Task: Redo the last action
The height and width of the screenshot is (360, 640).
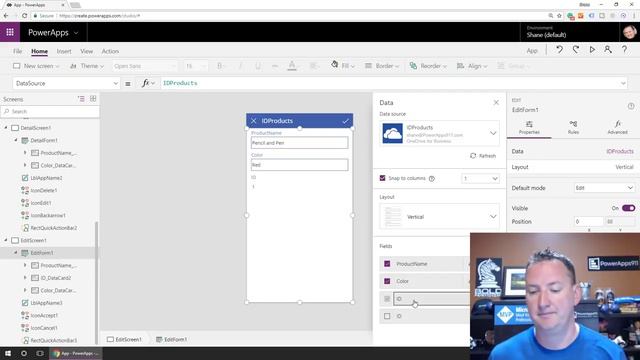Action: coord(576,50)
